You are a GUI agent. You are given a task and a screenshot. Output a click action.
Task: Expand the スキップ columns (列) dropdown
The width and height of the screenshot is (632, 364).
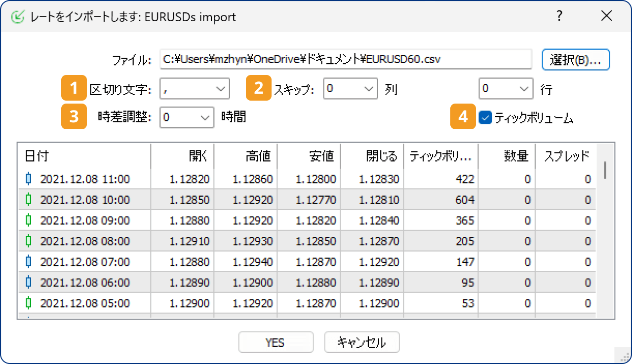tap(350, 89)
